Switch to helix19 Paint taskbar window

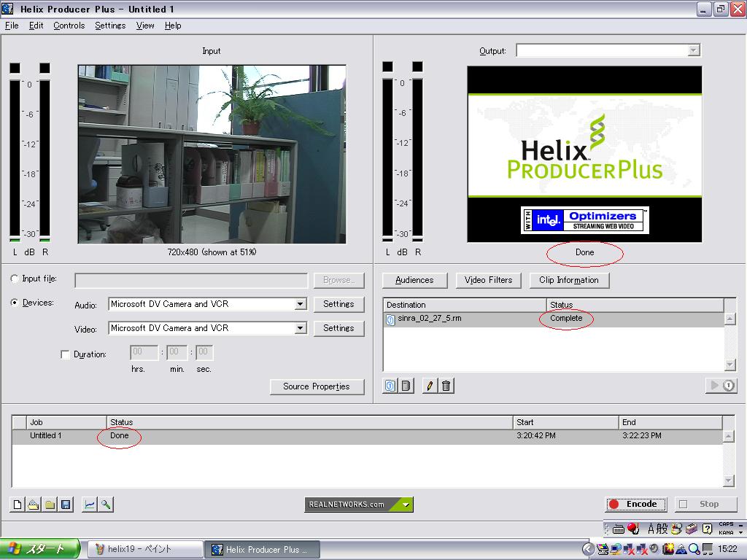coord(146,550)
